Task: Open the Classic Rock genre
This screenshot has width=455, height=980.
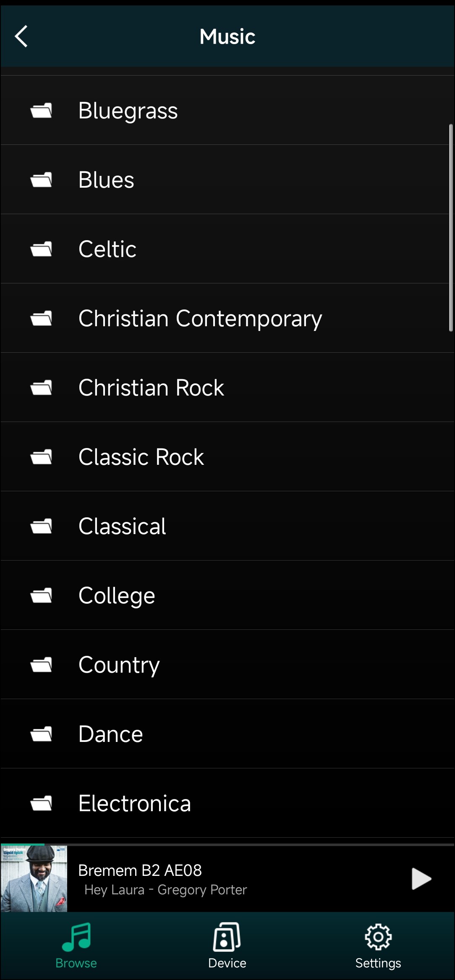Action: tap(141, 457)
